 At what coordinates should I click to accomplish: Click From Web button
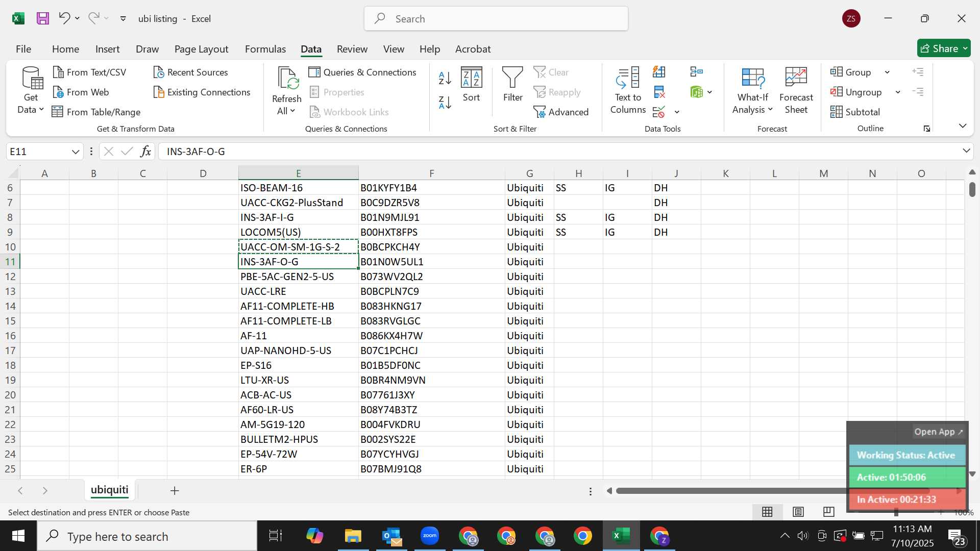coord(81,92)
